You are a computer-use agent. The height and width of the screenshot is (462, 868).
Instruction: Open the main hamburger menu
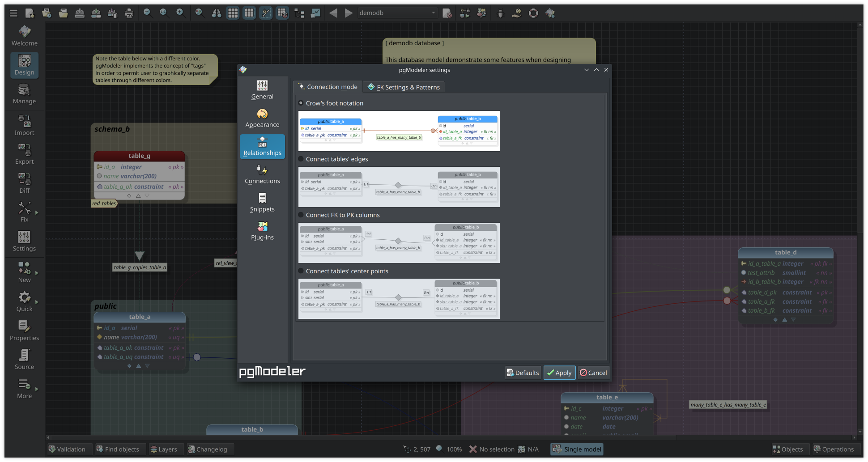pos(13,13)
